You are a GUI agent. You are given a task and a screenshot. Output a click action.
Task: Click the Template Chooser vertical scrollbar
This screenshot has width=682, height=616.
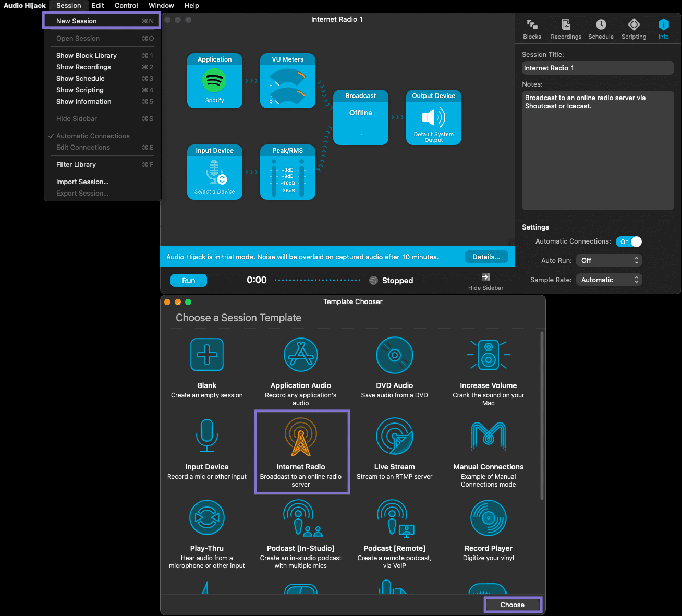click(x=542, y=415)
